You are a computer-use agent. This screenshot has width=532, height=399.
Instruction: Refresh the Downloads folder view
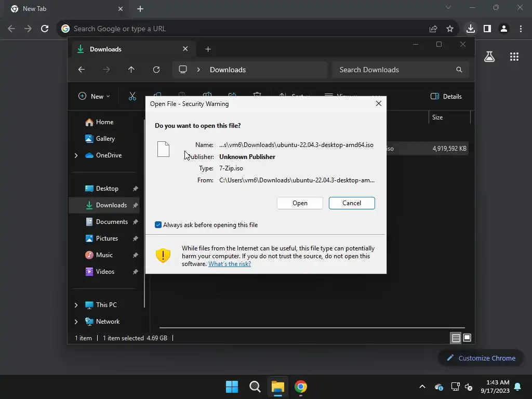(156, 70)
